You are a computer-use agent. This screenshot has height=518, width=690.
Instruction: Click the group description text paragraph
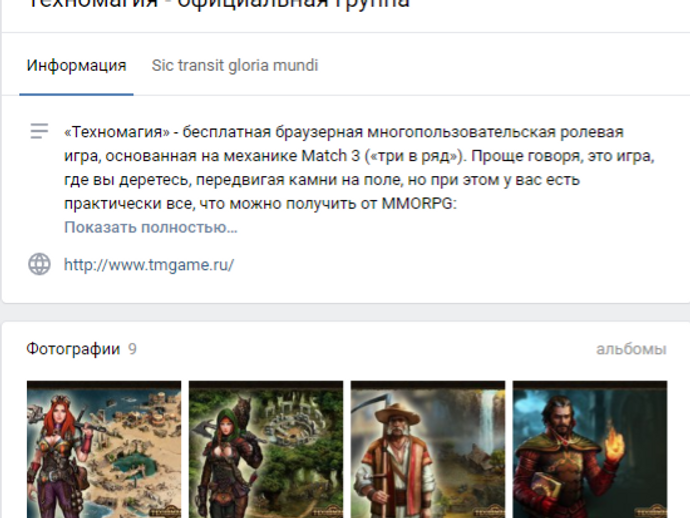pyautogui.click(x=359, y=168)
